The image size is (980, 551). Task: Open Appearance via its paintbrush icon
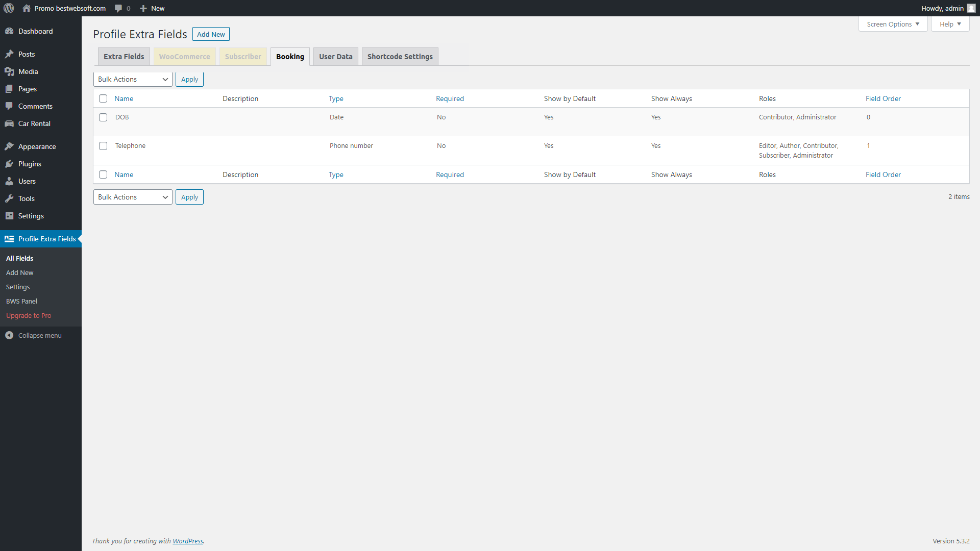pos(10,146)
